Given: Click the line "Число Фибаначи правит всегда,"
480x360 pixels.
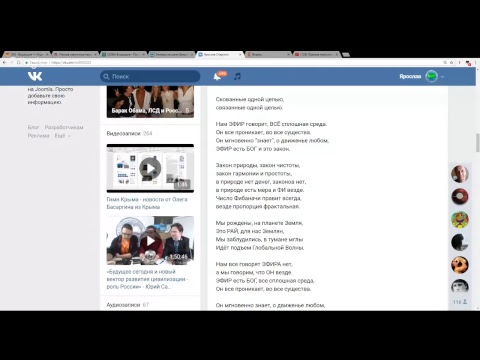Looking at the screenshot, I should (258, 198).
